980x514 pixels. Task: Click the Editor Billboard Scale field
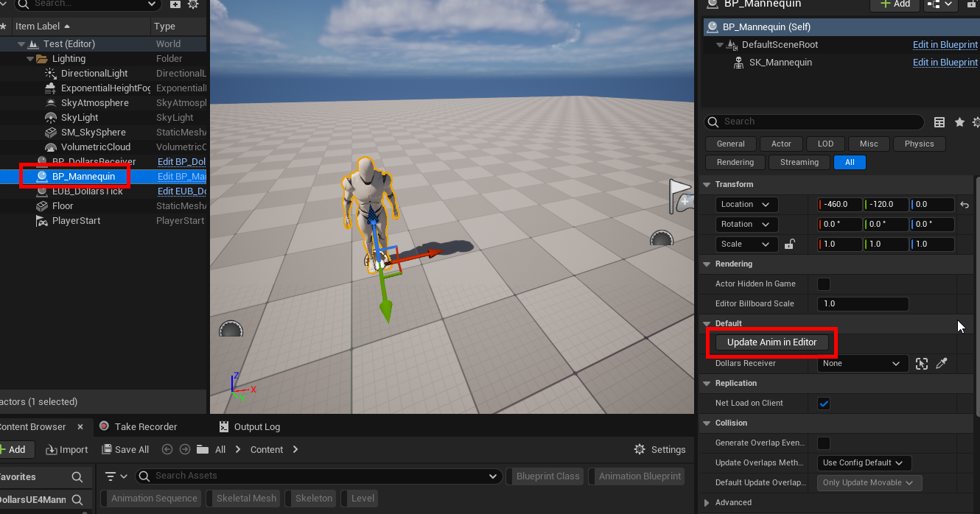pyautogui.click(x=863, y=303)
